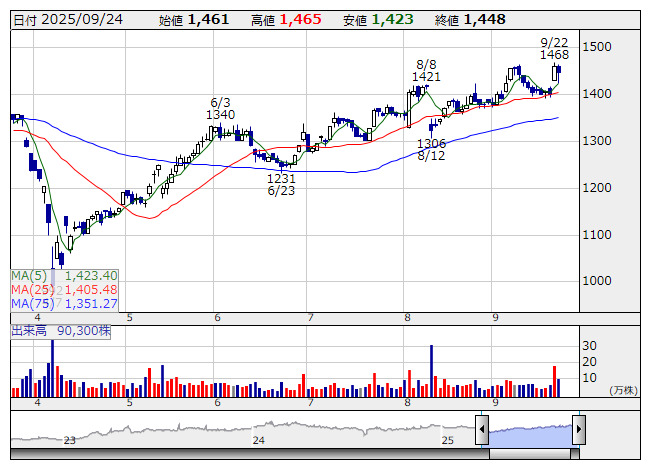Click the tallest blue volume bar in August
Viewport: 653px width, 470px height.
click(431, 371)
